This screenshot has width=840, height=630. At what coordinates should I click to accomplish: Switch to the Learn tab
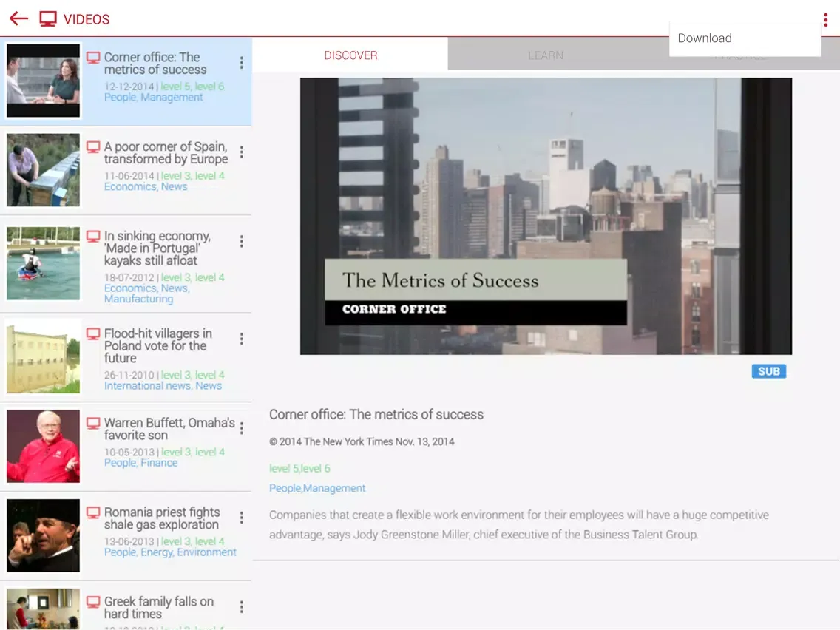click(x=545, y=55)
